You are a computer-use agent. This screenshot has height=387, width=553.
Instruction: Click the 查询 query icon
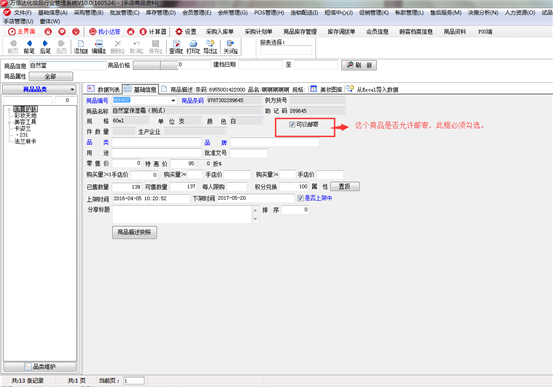176,43
